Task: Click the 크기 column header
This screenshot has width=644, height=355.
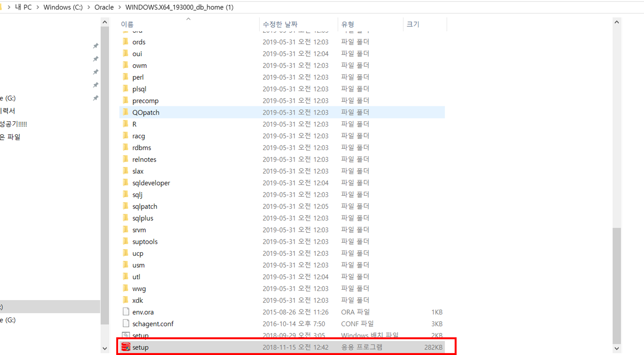Action: [x=413, y=24]
